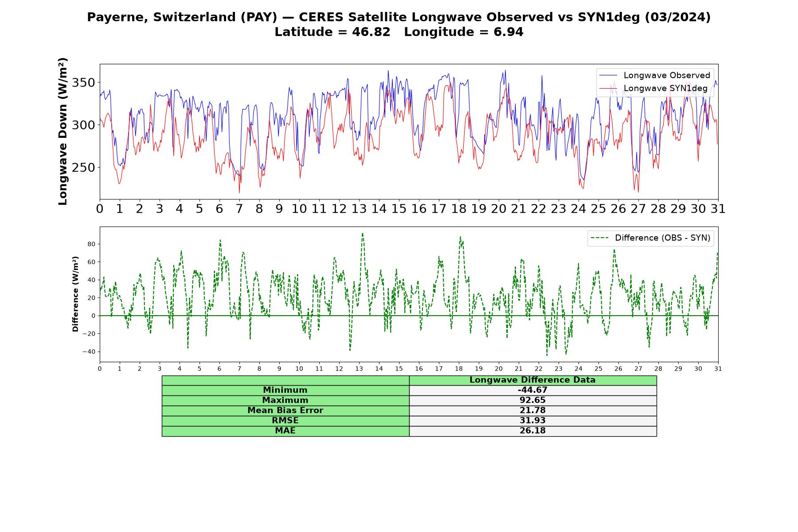
Task: Click the Mean Bias Error row label
Action: click(286, 411)
